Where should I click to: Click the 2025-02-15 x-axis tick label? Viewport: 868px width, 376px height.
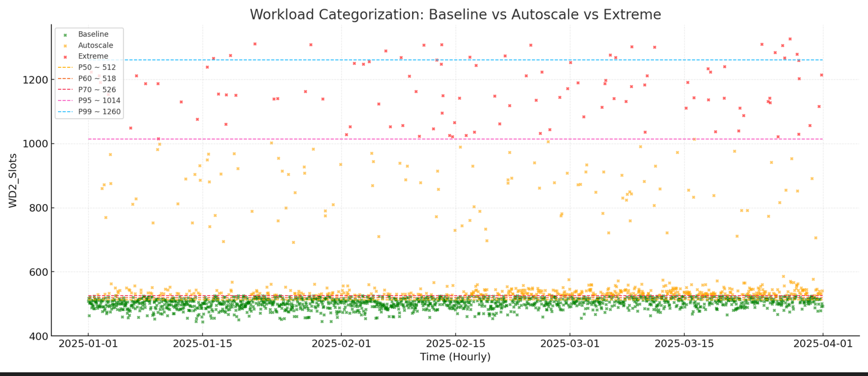click(x=455, y=344)
